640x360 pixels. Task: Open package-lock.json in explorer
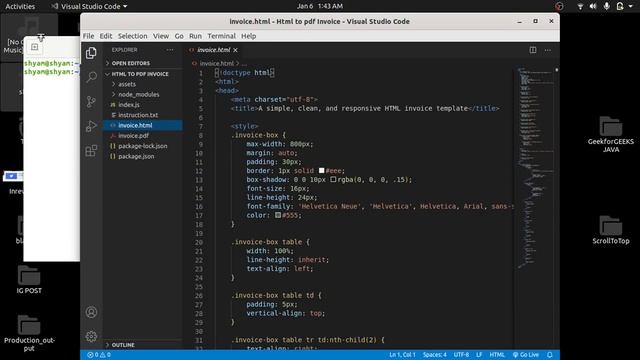coord(142,146)
